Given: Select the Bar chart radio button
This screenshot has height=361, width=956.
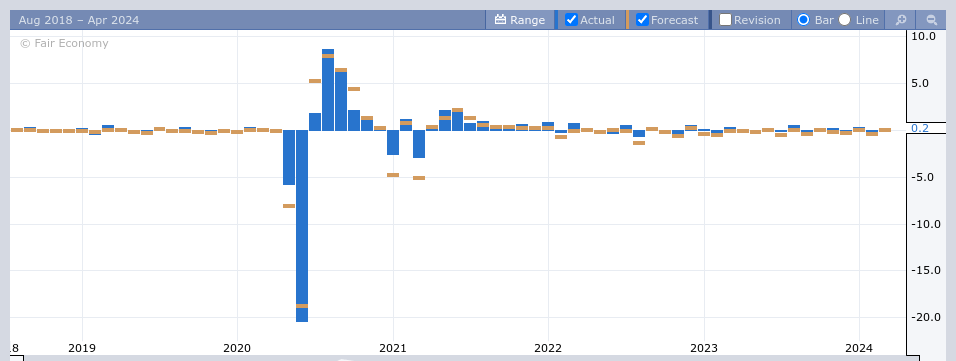Looking at the screenshot, I should (x=804, y=20).
